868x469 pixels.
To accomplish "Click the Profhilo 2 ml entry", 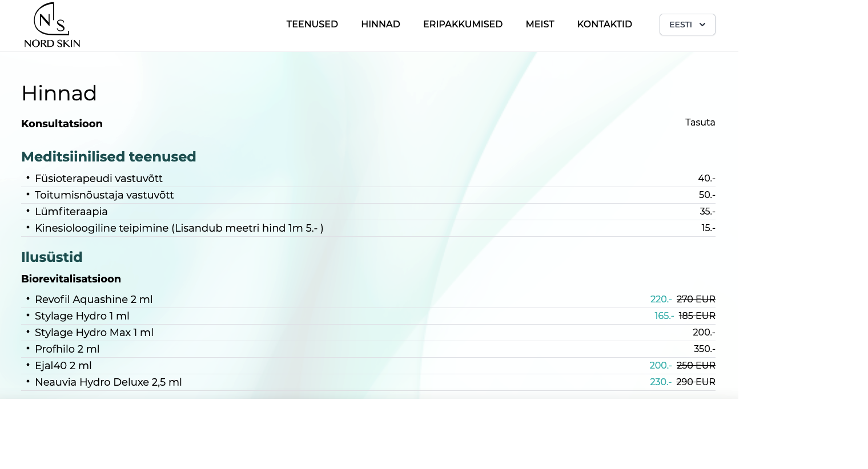I will click(67, 349).
